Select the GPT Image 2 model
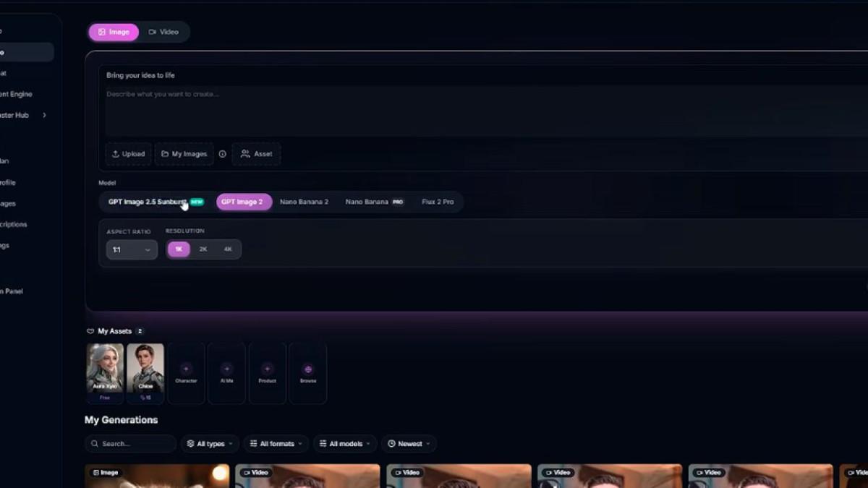Image resolution: width=868 pixels, height=488 pixels. click(244, 202)
